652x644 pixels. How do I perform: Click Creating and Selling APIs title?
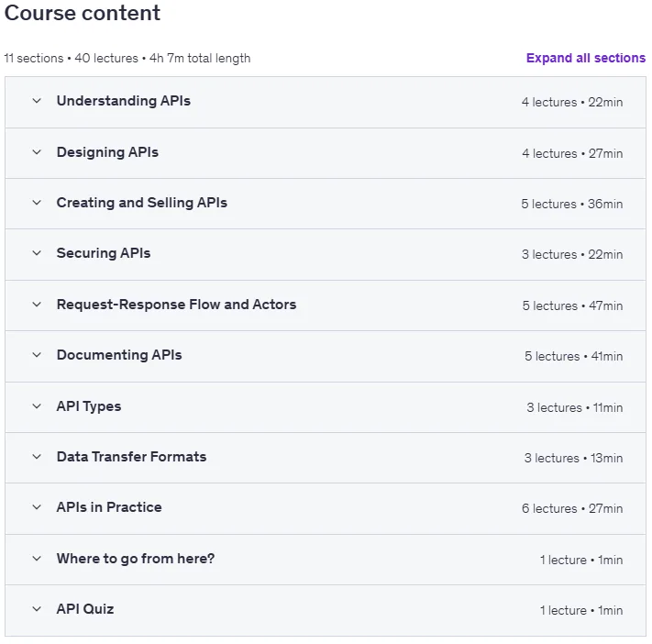point(142,203)
